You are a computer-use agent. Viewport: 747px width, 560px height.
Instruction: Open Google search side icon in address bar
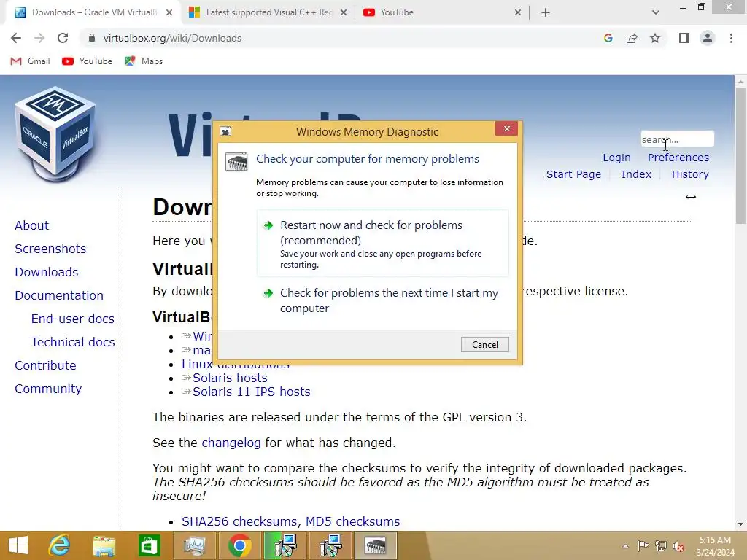[x=608, y=38]
